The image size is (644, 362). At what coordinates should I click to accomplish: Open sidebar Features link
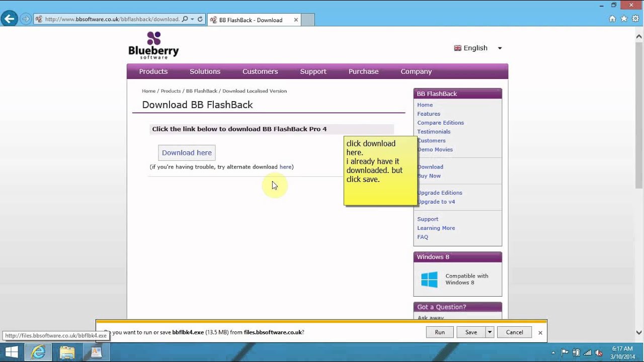429,114
